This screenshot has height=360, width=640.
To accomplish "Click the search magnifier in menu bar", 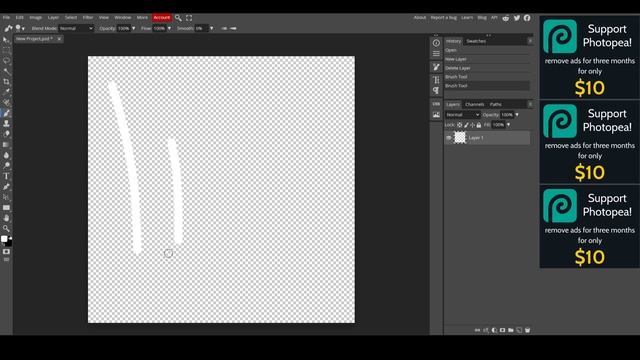I will click(x=178, y=18).
